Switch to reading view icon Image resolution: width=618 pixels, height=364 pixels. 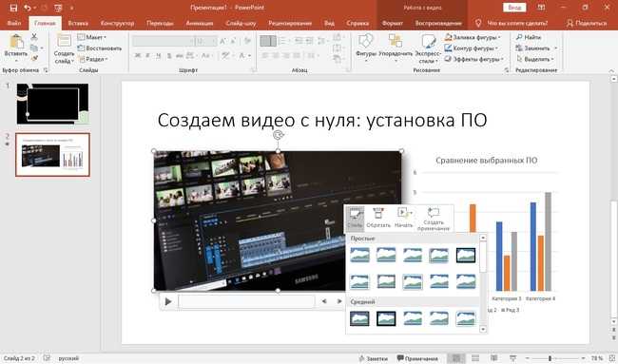[x=493, y=358]
